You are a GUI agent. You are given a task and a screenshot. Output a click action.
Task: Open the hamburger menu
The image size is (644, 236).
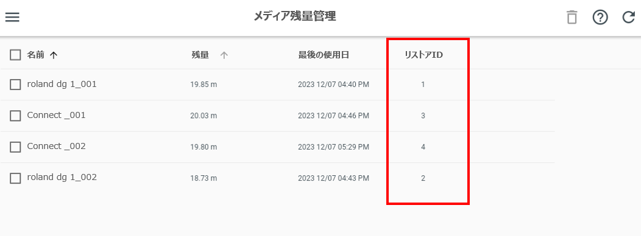12,17
